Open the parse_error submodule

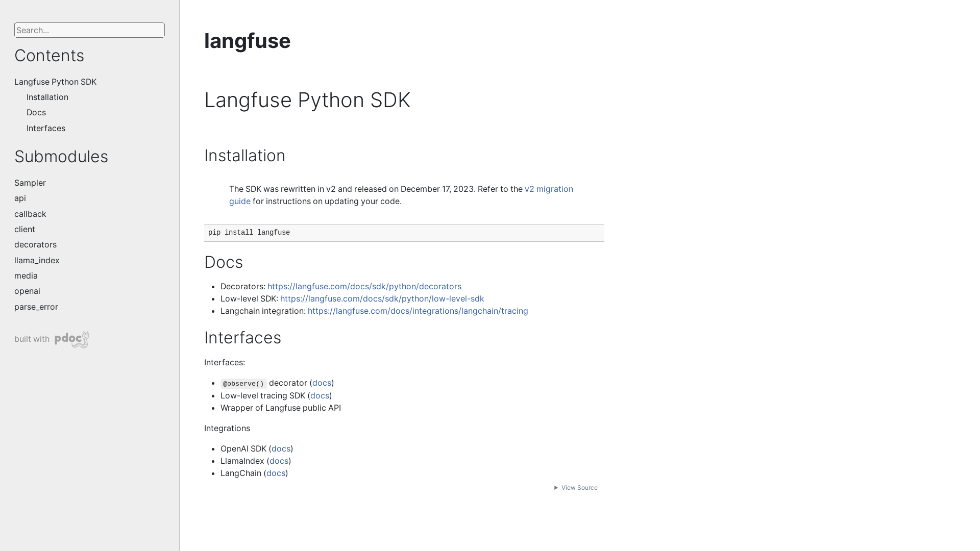tap(36, 307)
